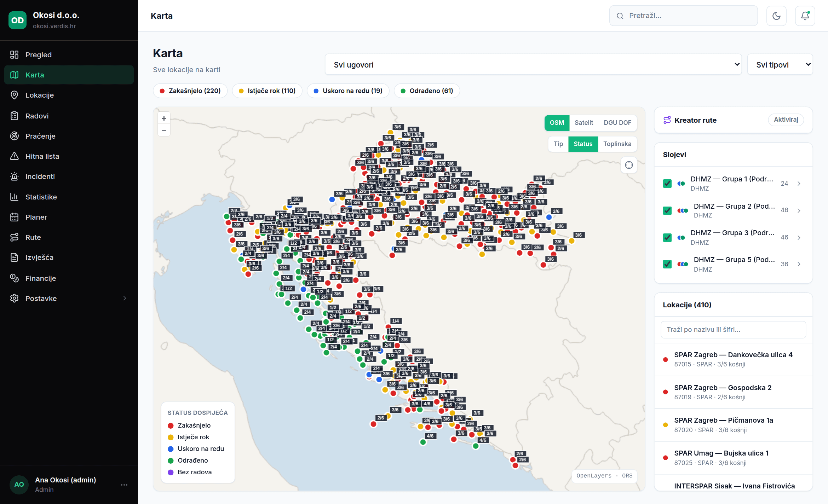This screenshot has width=828, height=504.
Task: Open Praćenje target icon
Action: tap(14, 136)
